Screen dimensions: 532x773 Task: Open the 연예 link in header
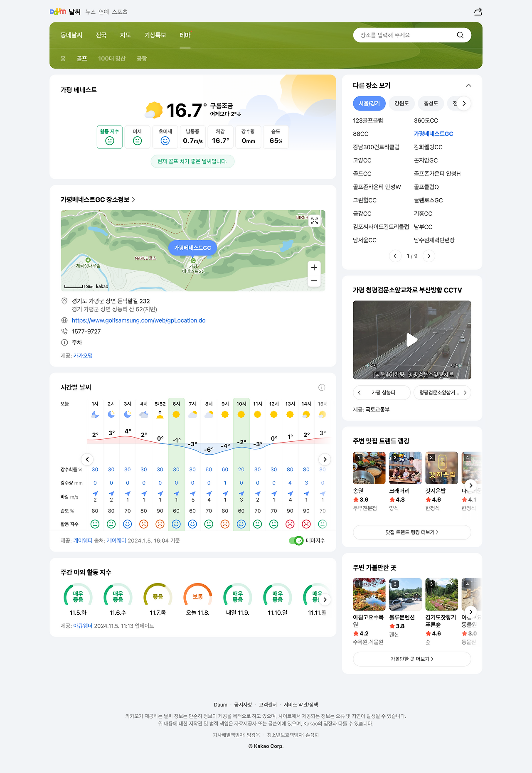click(x=104, y=12)
